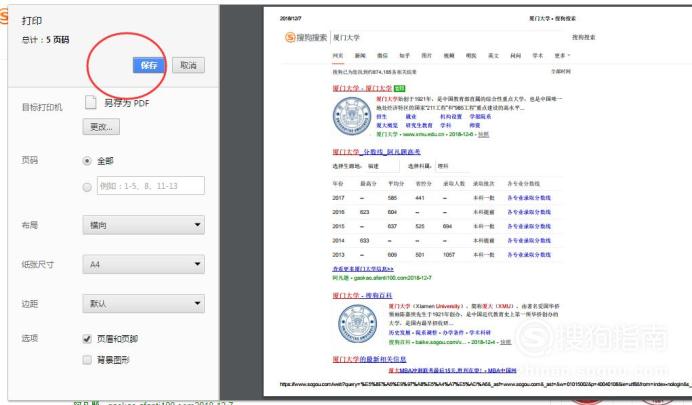
Task: Open the 研究生教育 sublink under first result
Action: [418, 125]
